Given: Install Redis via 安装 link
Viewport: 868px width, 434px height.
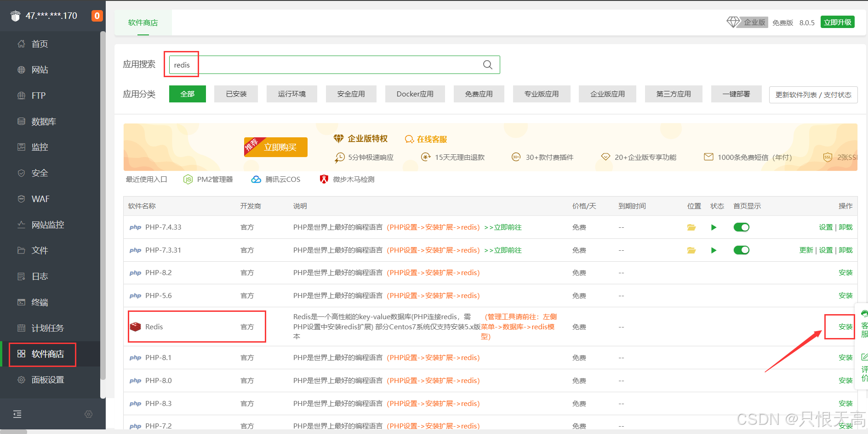Looking at the screenshot, I should (x=845, y=327).
